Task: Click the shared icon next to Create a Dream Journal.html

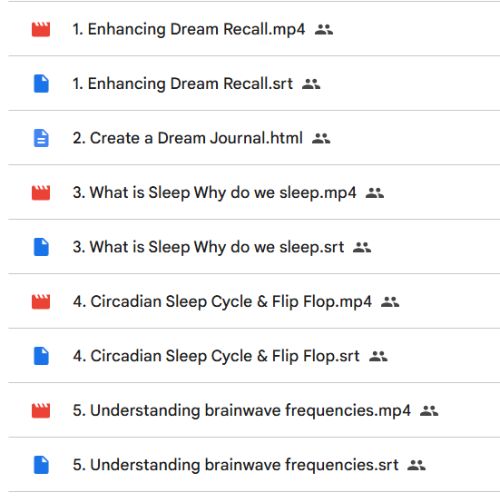Action: (x=321, y=138)
